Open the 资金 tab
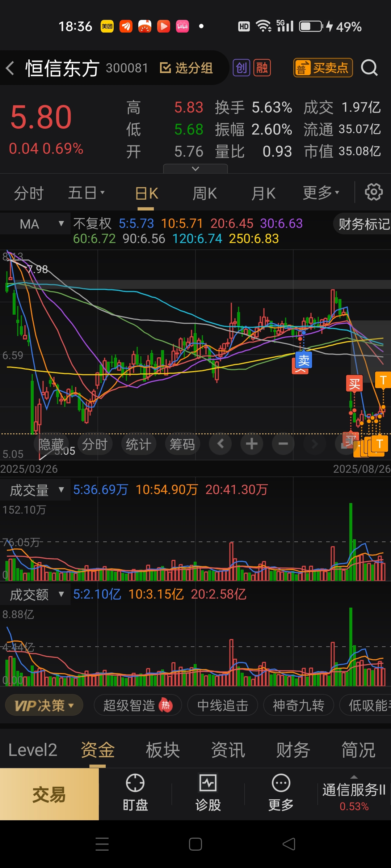This screenshot has height=868, width=391. click(x=98, y=750)
